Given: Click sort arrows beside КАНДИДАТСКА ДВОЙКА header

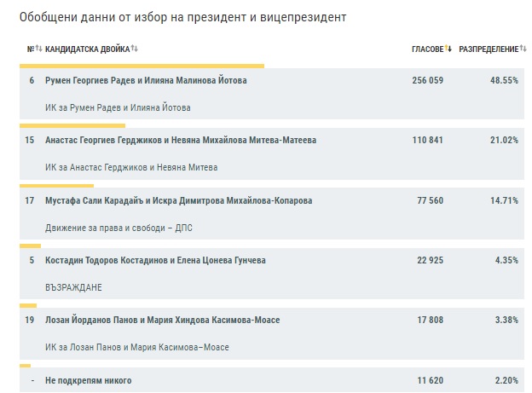Looking at the screenshot, I should [x=135, y=49].
